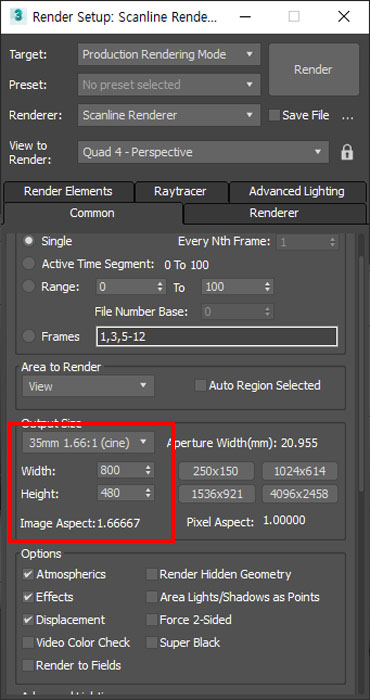The image size is (370, 700).
Task: Switch to the Render Elements tab
Action: [x=68, y=192]
